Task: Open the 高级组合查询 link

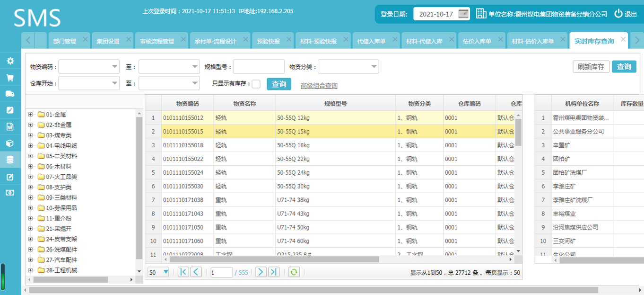Action: coord(319,86)
